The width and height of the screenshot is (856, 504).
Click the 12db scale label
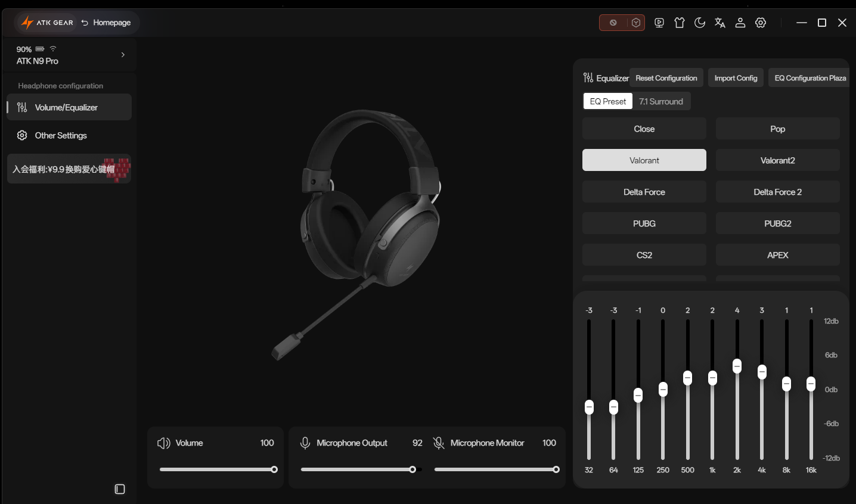(831, 321)
